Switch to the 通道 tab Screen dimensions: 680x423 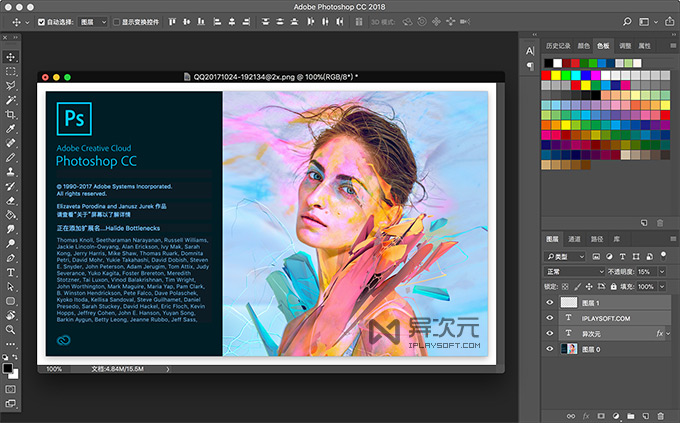(574, 240)
